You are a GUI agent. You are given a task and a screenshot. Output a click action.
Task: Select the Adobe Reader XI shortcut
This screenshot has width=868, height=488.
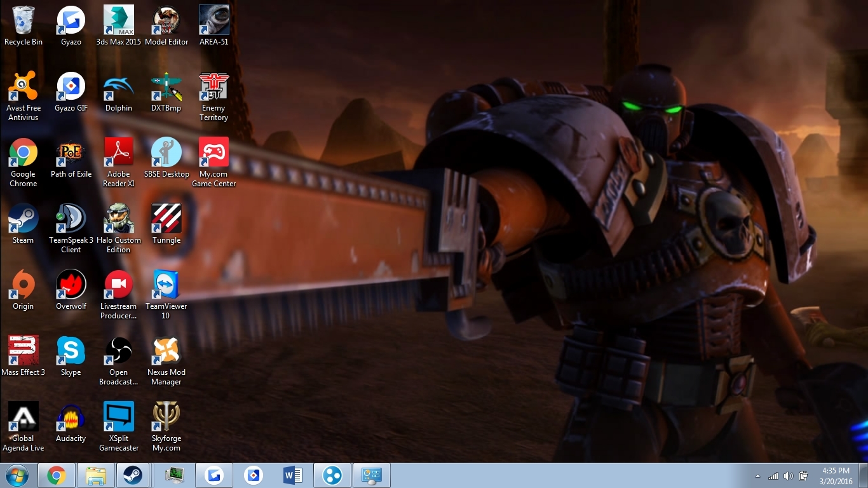coord(119,163)
